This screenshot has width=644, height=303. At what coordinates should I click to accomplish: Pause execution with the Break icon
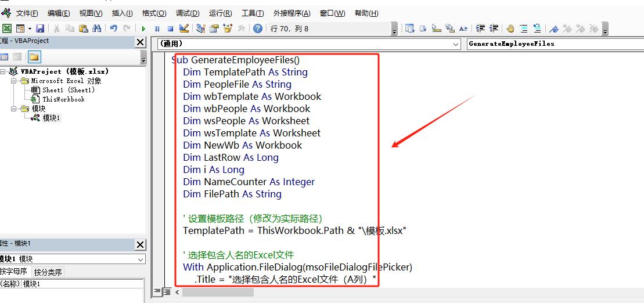pyautogui.click(x=157, y=28)
